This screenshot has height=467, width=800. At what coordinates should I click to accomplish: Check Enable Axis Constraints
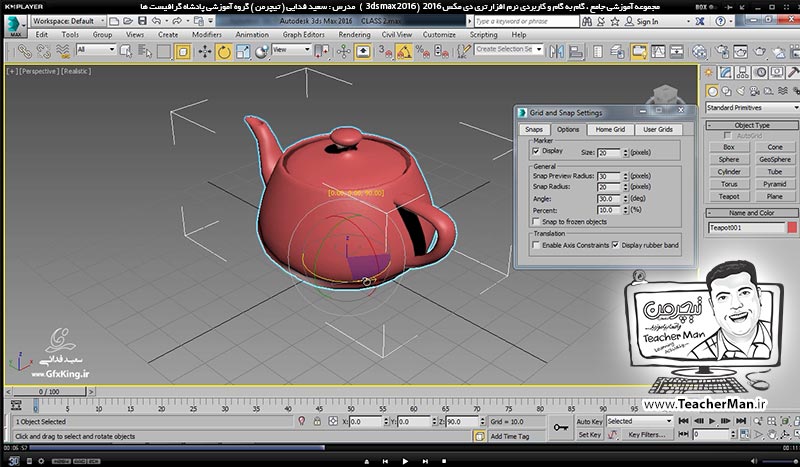coord(536,245)
